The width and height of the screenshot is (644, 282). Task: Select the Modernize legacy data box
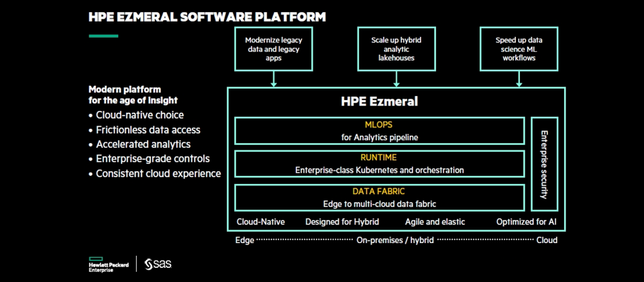pyautogui.click(x=273, y=49)
